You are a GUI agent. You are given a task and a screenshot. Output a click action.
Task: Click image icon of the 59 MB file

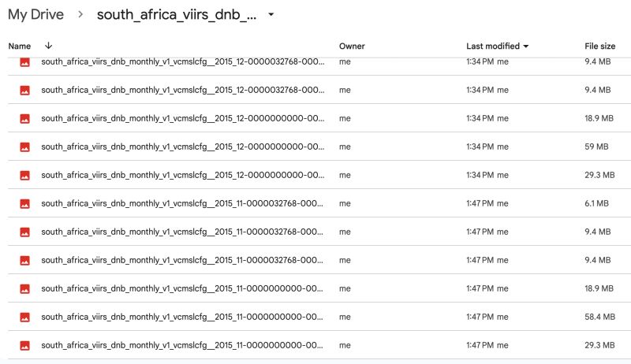pyautogui.click(x=25, y=147)
